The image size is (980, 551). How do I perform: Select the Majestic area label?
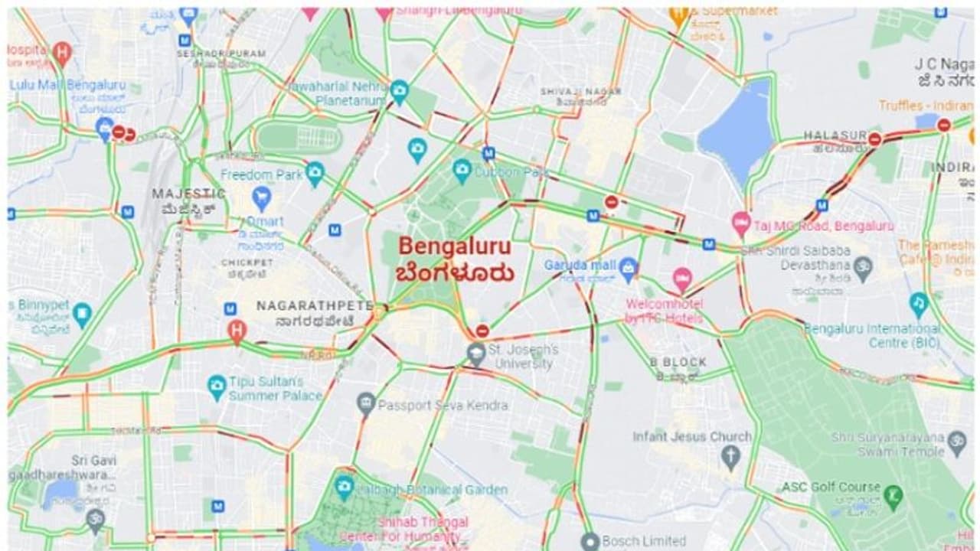(x=189, y=194)
